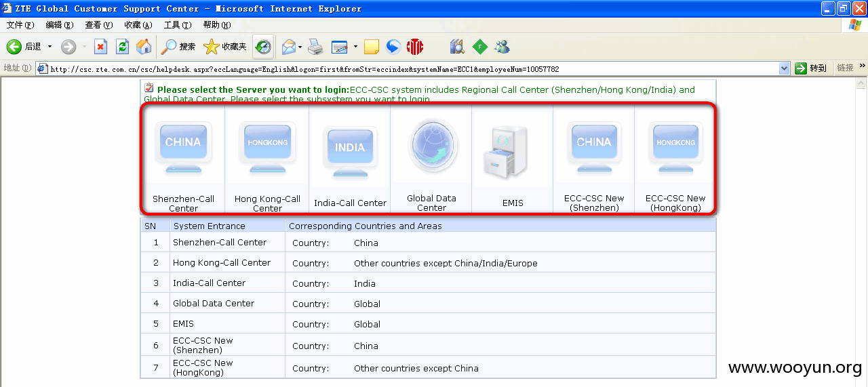Click the Hong Kong-Call Center label under icon

tap(267, 203)
